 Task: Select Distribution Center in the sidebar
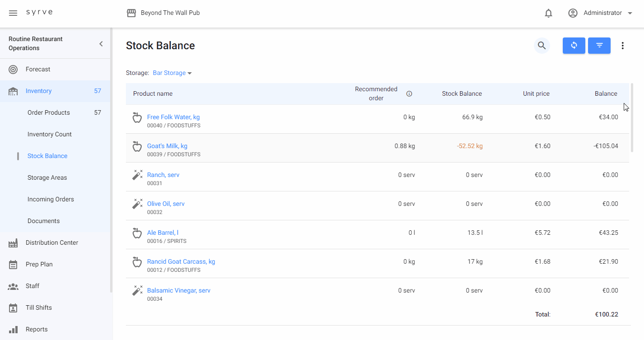(52, 243)
